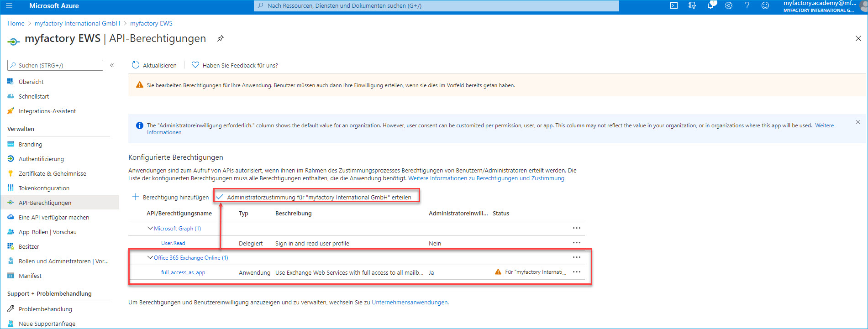The width and height of the screenshot is (868, 329).
Task: Click Berechtigung hinzufügen
Action: (x=170, y=197)
